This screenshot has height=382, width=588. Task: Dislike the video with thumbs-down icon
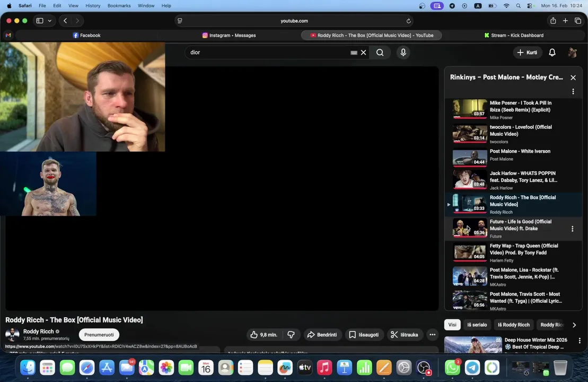click(291, 335)
